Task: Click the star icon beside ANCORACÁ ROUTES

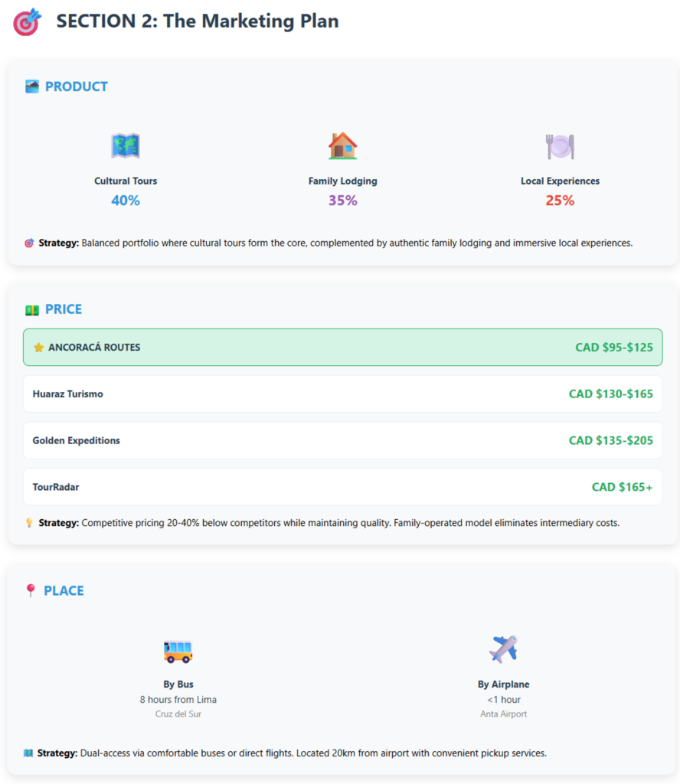Action: coord(39,348)
